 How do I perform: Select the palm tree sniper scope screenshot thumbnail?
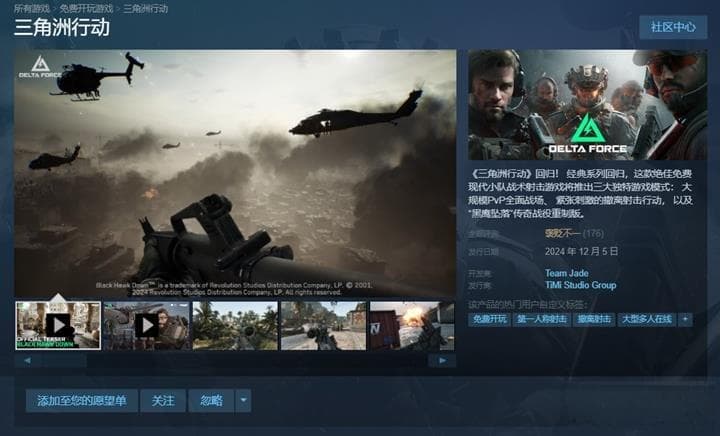pos(235,326)
